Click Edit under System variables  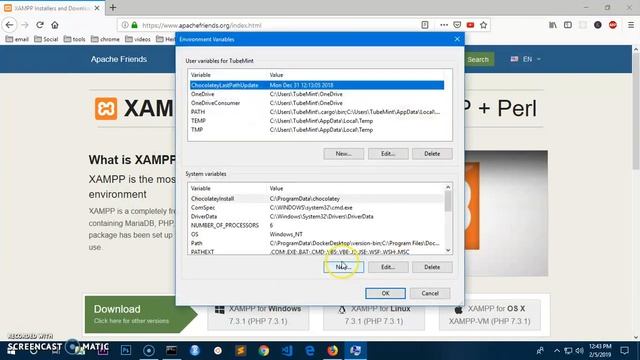pyautogui.click(x=388, y=267)
